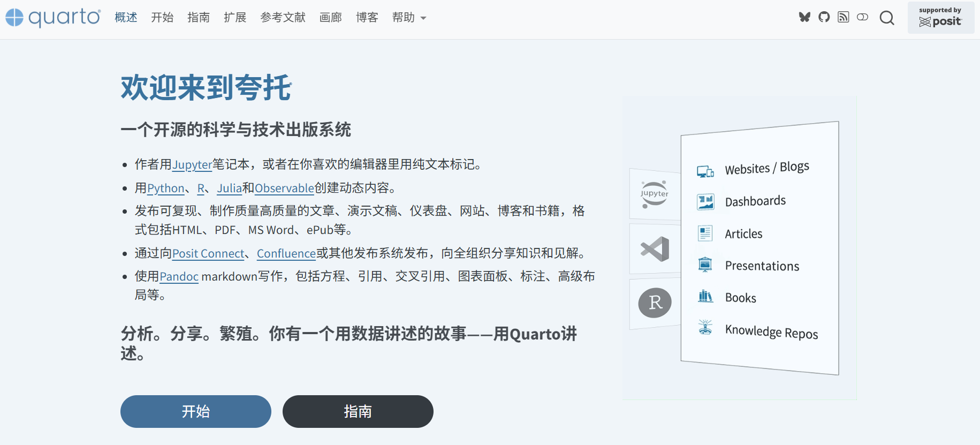Click the blue 开始 button
980x445 pixels.
[196, 411]
